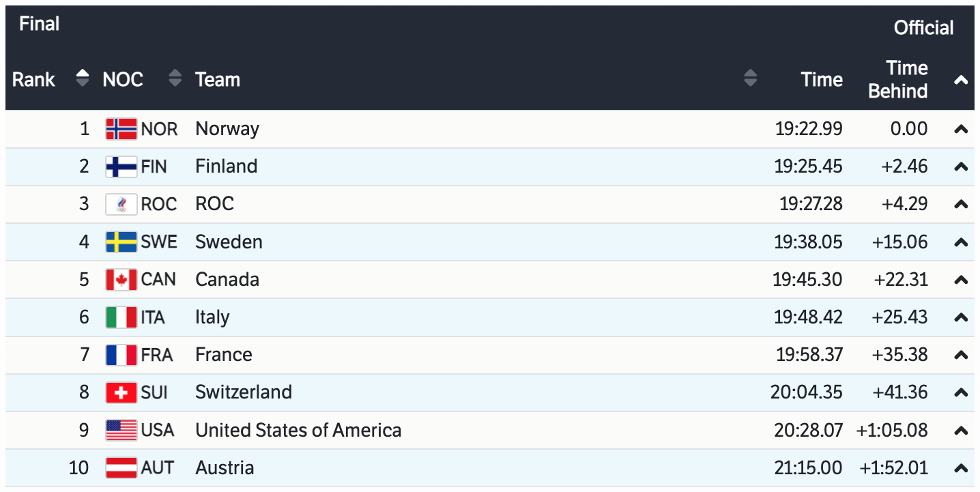This screenshot has width=980, height=492.
Task: Toggle the Italy row details chevron
Action: point(961,317)
